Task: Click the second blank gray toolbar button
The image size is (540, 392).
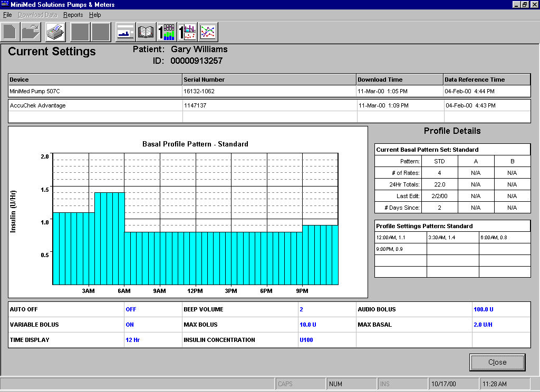Action: coord(101,32)
